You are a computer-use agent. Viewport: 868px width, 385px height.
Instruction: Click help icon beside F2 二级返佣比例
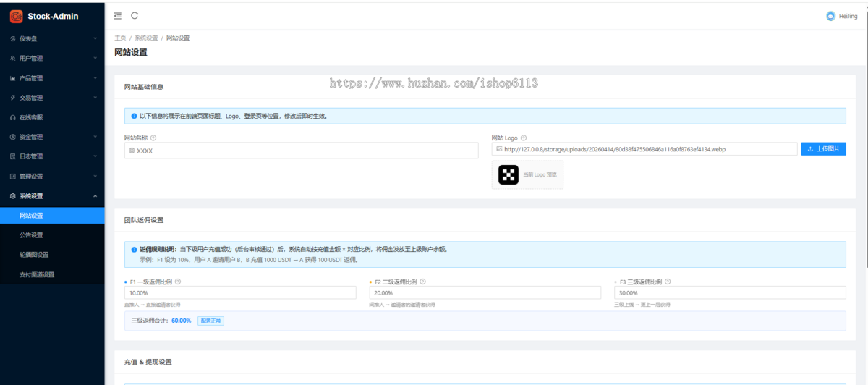tap(422, 282)
